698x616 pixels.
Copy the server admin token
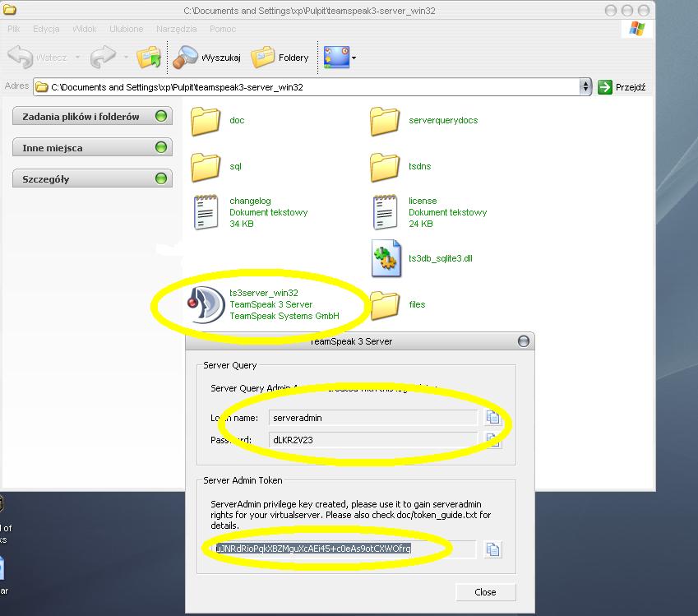point(492,549)
